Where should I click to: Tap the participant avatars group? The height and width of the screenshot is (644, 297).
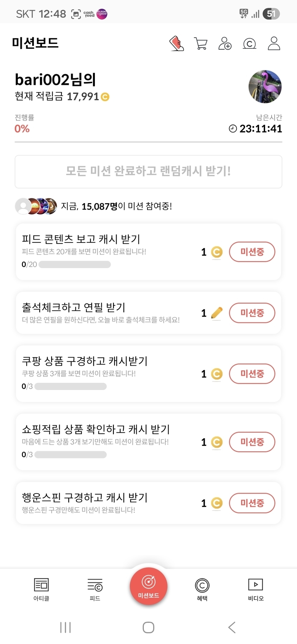[36, 206]
